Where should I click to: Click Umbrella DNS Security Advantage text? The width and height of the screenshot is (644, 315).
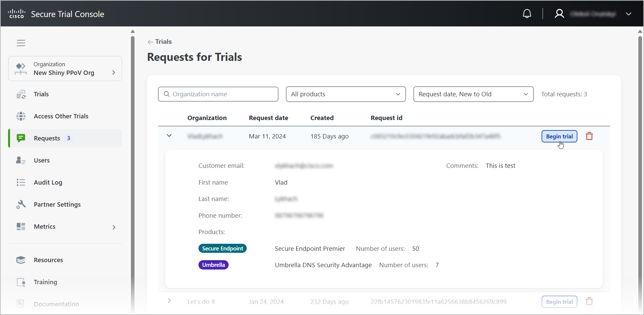pyautogui.click(x=323, y=265)
